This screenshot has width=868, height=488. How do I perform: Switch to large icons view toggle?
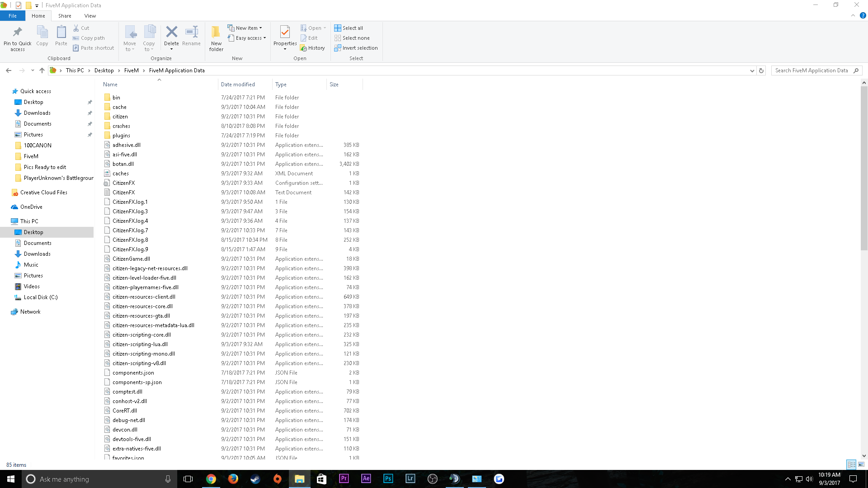coord(861,465)
